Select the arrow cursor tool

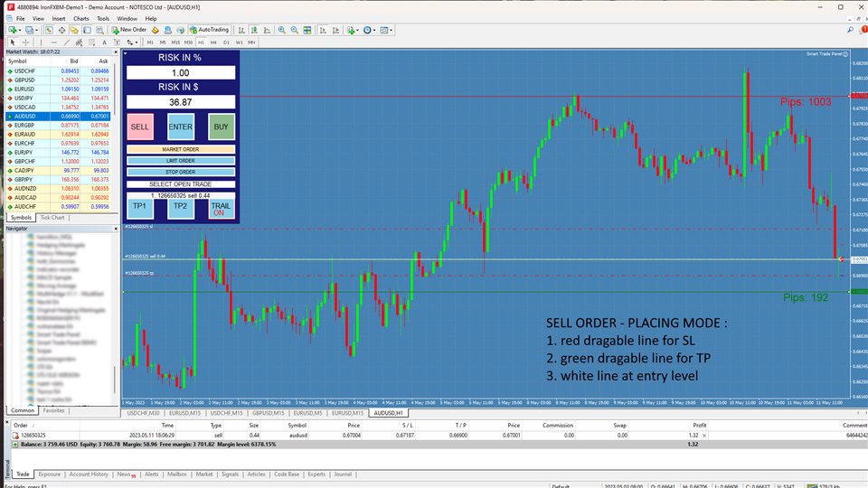tap(12, 42)
